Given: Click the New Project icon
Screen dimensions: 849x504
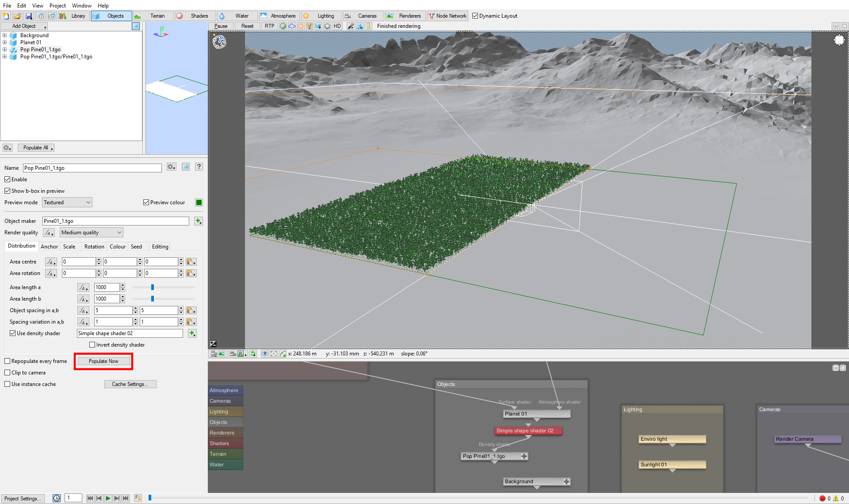Looking at the screenshot, I should click(x=6, y=16).
